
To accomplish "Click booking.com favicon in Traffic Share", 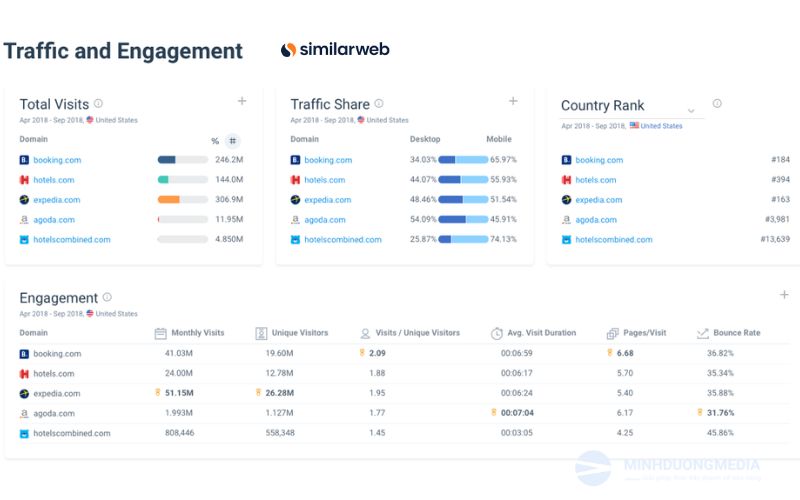I will pyautogui.click(x=295, y=160).
